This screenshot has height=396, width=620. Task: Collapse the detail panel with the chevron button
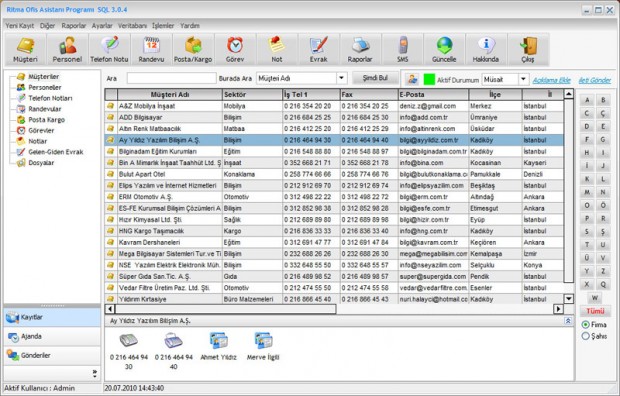point(568,321)
